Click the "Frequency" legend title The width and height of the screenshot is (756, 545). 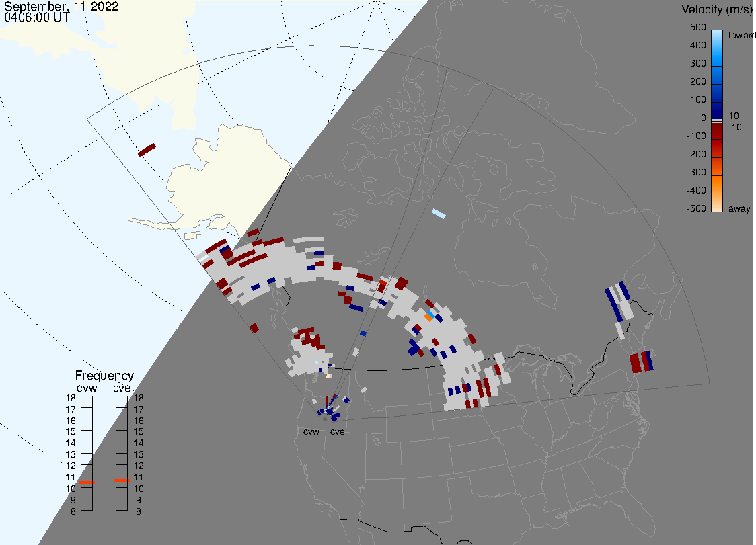click(104, 376)
